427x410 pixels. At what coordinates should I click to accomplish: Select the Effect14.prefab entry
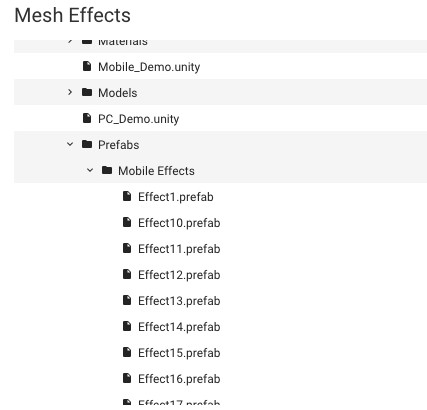coord(179,327)
